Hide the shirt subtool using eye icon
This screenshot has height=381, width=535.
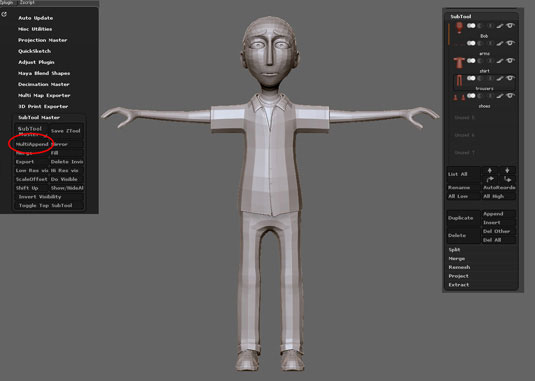pyautogui.click(x=510, y=61)
